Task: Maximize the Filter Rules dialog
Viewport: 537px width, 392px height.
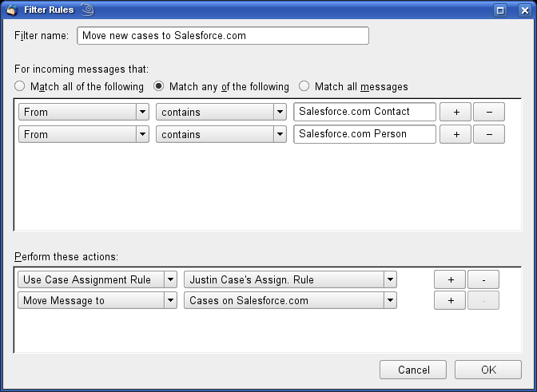Action: click(500, 10)
